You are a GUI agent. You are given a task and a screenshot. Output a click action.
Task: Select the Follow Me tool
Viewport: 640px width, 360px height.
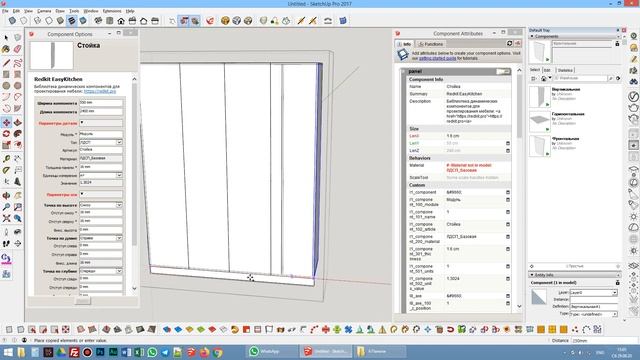click(18, 133)
